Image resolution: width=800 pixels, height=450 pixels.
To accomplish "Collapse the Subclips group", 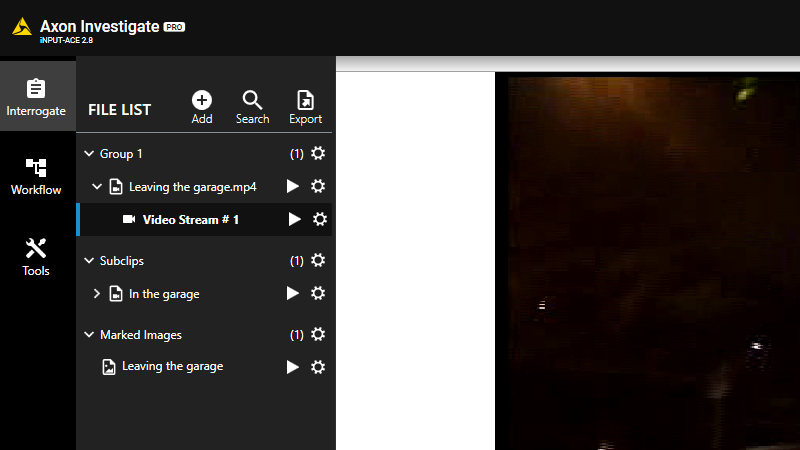I will tap(89, 261).
